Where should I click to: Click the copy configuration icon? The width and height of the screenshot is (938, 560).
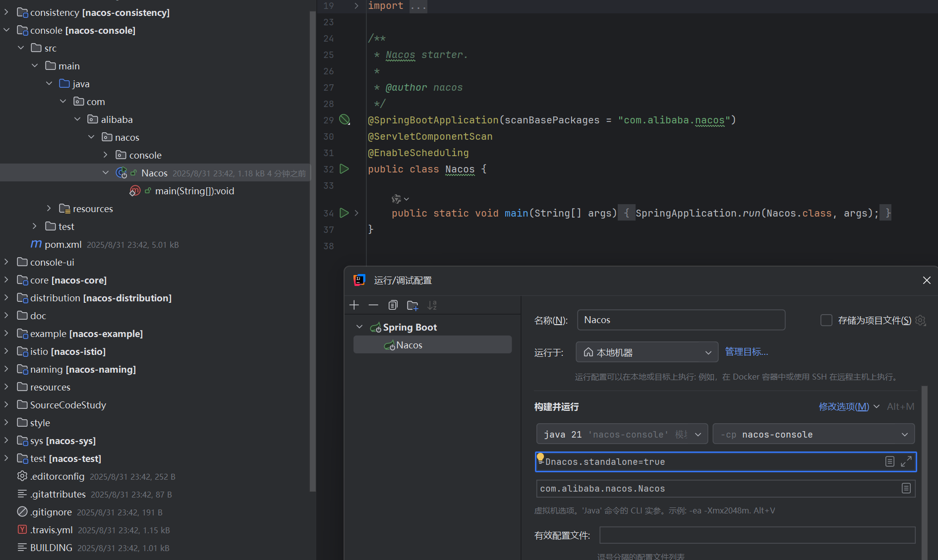coord(393,305)
